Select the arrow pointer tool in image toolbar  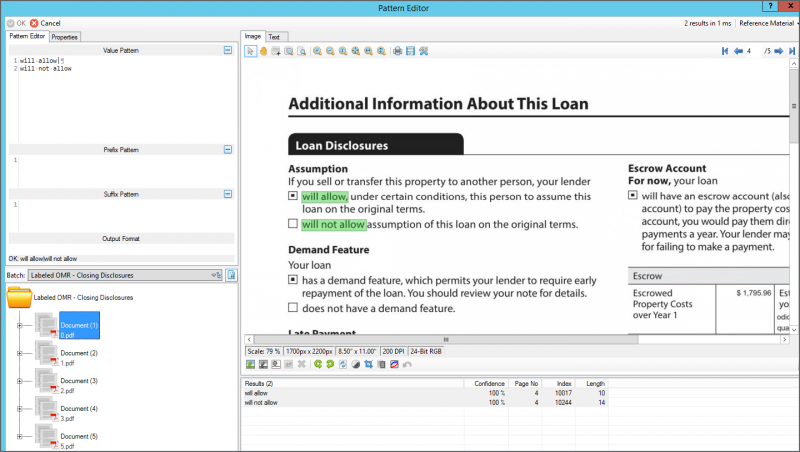pos(250,51)
